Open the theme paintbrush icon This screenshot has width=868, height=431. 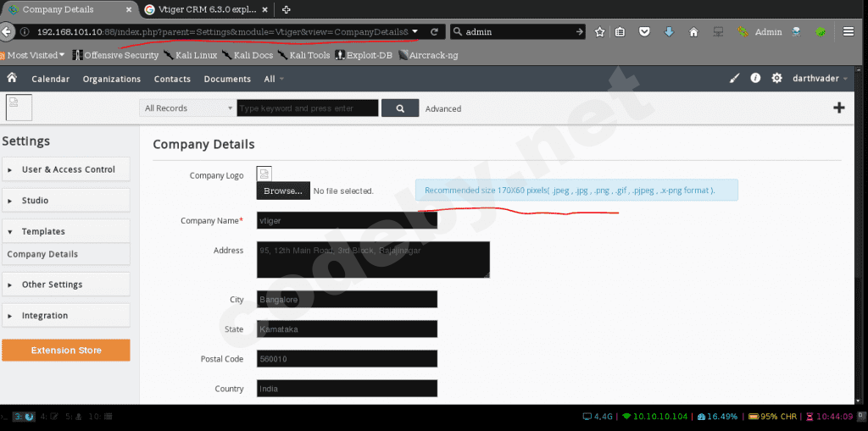(735, 79)
